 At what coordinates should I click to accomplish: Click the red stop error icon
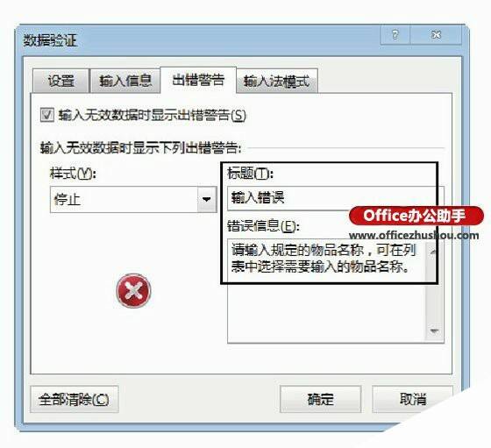coord(133,290)
